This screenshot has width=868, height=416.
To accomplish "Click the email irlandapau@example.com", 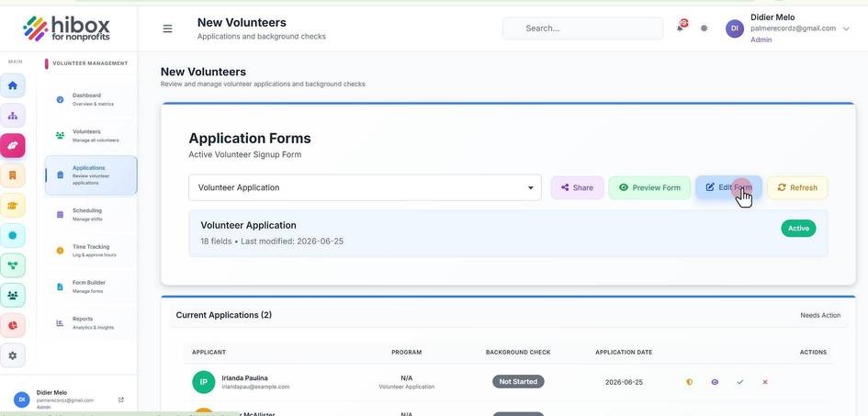I will point(255,387).
